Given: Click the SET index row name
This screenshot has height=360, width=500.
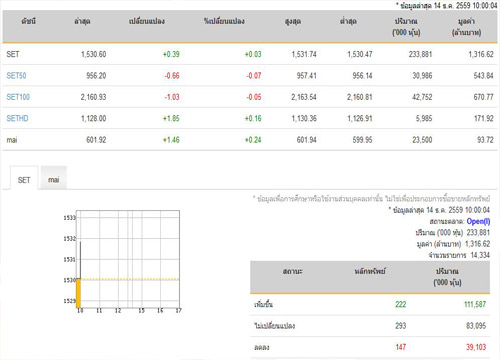Looking at the screenshot, I should tap(13, 54).
